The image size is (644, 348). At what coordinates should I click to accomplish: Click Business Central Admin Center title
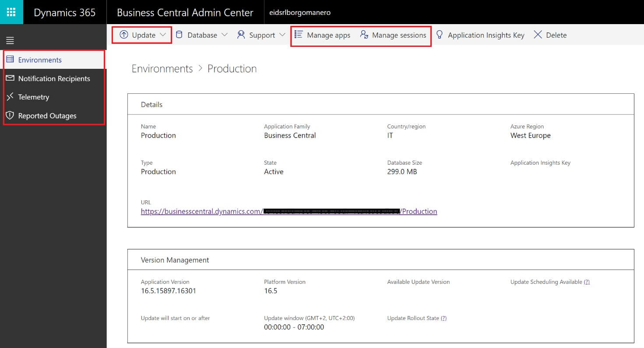[x=185, y=12]
